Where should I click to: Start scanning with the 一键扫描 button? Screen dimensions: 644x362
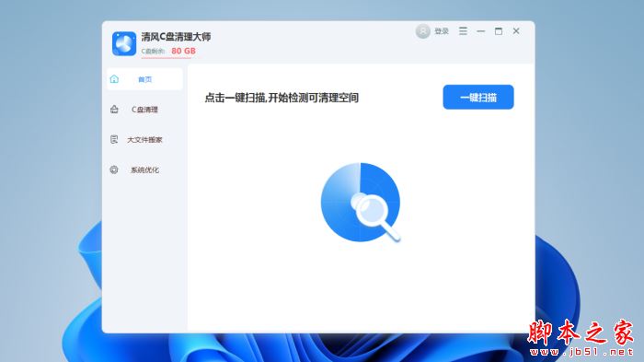478,97
